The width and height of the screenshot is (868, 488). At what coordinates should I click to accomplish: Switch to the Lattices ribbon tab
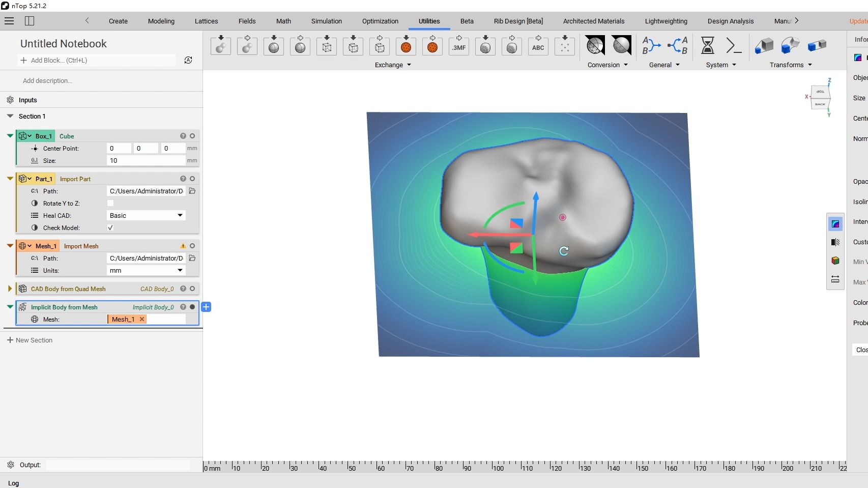pyautogui.click(x=206, y=21)
